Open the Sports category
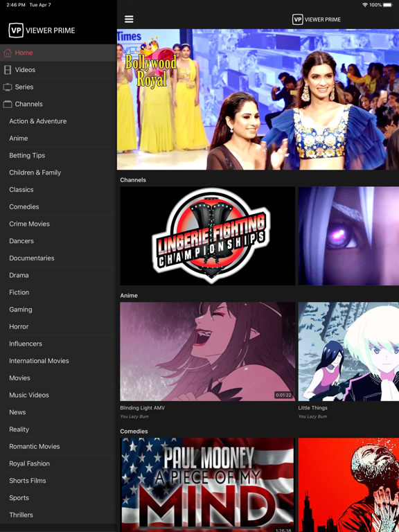 [58, 498]
